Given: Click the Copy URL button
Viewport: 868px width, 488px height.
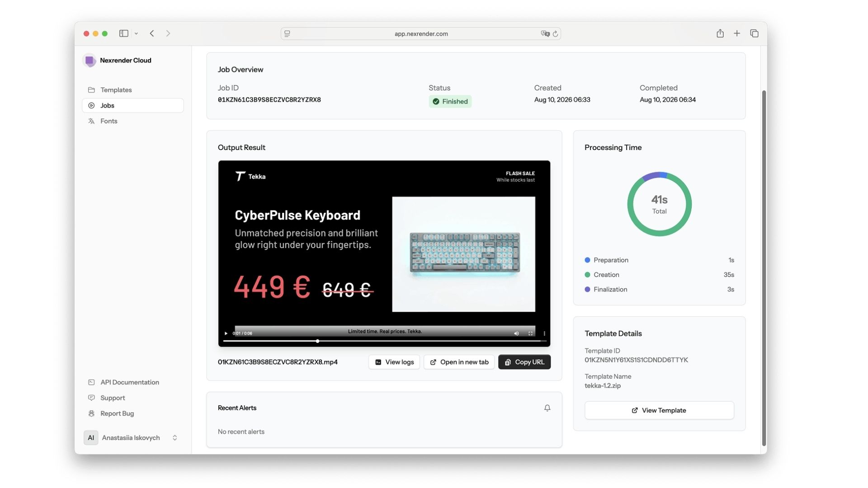Looking at the screenshot, I should [x=524, y=362].
